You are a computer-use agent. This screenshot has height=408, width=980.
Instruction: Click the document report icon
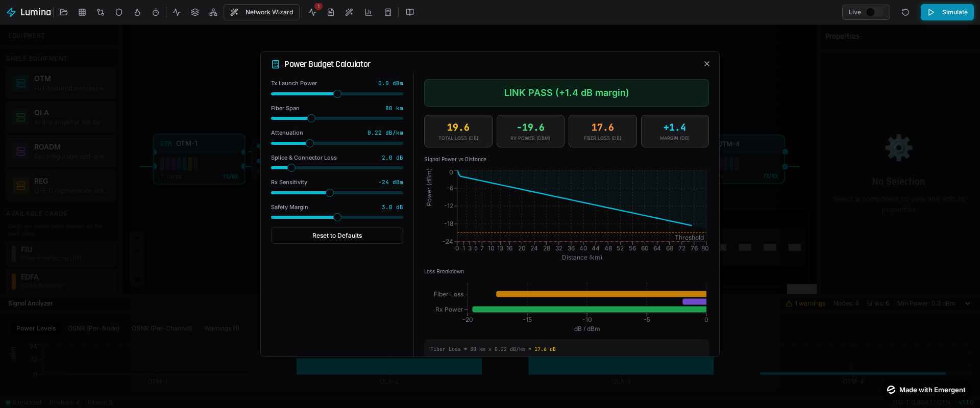(331, 12)
